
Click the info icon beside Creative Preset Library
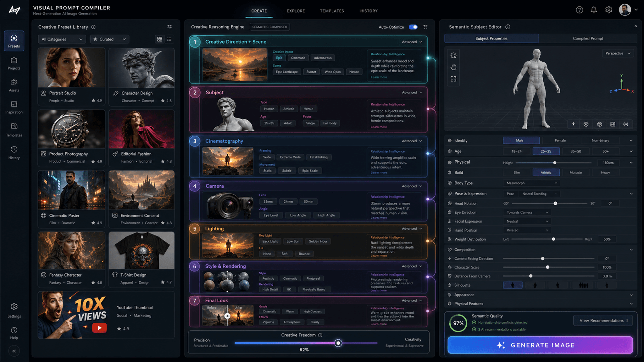[x=93, y=27]
